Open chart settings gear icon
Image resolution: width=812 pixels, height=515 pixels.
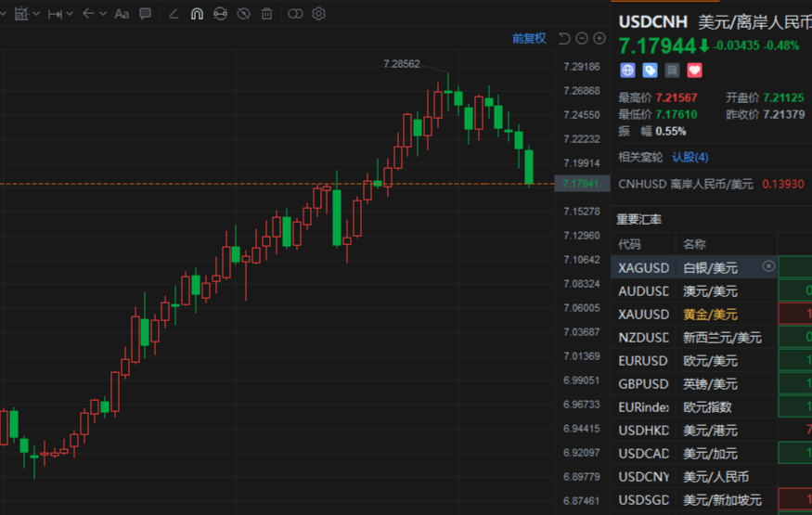[318, 14]
